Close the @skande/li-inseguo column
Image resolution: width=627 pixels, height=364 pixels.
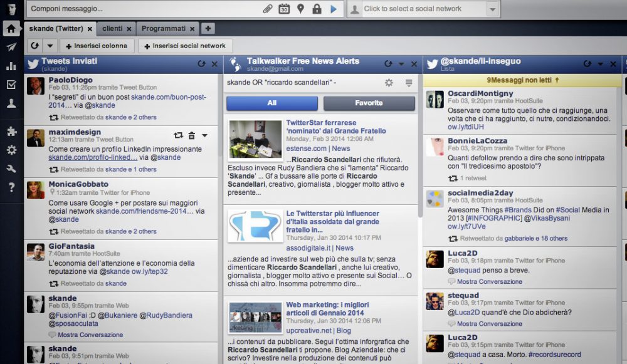(613, 64)
